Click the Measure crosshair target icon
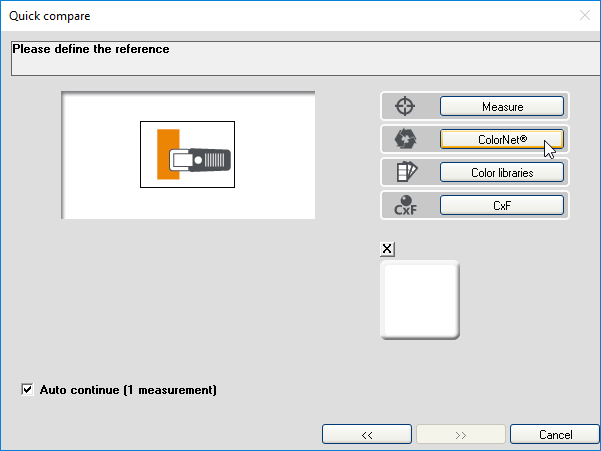601x451 pixels. click(405, 106)
